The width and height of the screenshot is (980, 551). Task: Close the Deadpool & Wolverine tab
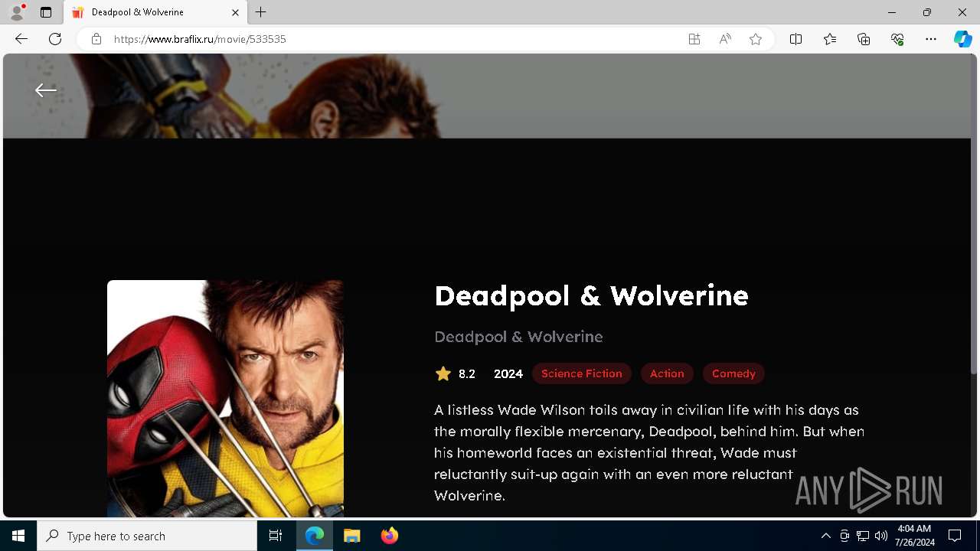(x=235, y=12)
